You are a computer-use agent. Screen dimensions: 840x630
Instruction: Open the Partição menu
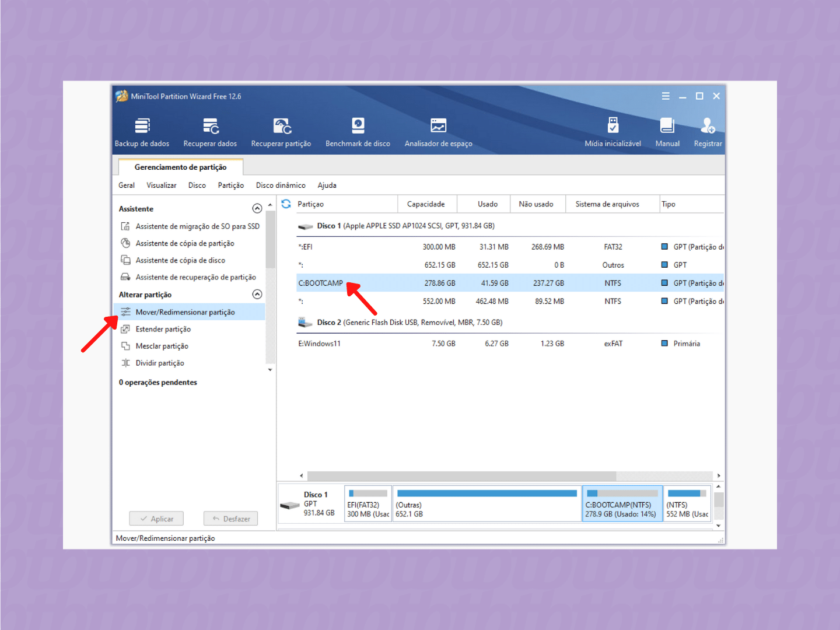pyautogui.click(x=231, y=185)
